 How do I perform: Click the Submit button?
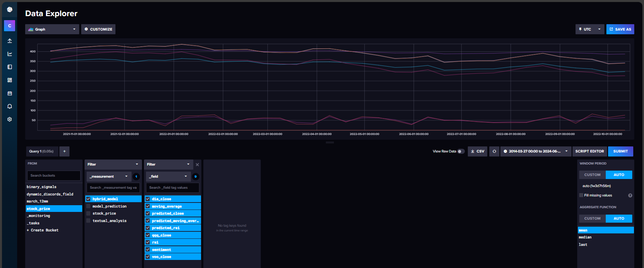point(620,151)
